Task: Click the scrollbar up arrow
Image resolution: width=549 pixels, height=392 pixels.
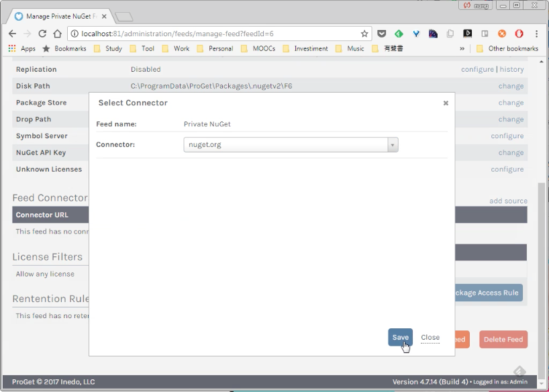Action: (542, 62)
